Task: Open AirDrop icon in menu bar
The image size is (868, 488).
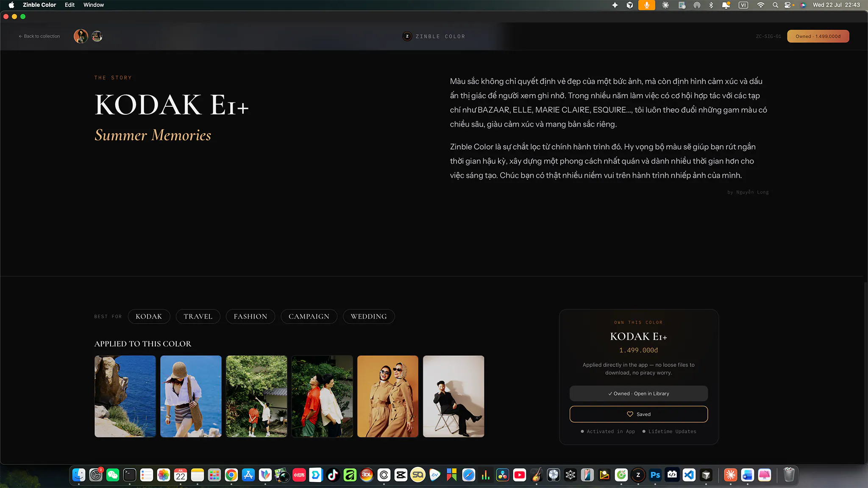Action: click(697, 5)
